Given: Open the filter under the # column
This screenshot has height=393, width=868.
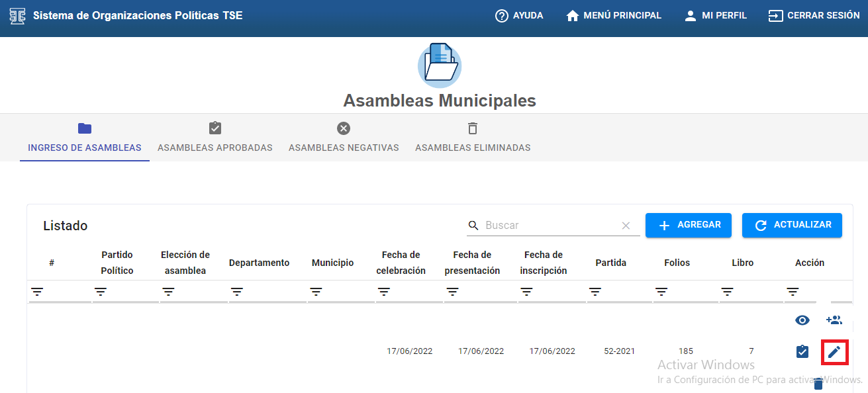Looking at the screenshot, I should pos(37,292).
